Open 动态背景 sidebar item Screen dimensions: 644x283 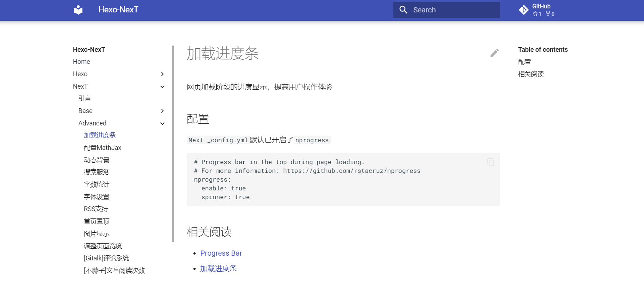[97, 160]
